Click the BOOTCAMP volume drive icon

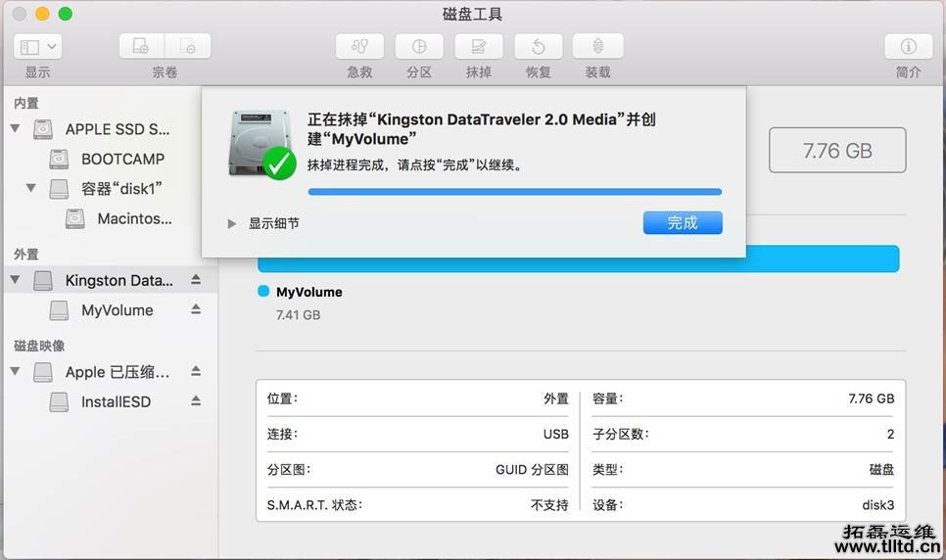pos(59,159)
